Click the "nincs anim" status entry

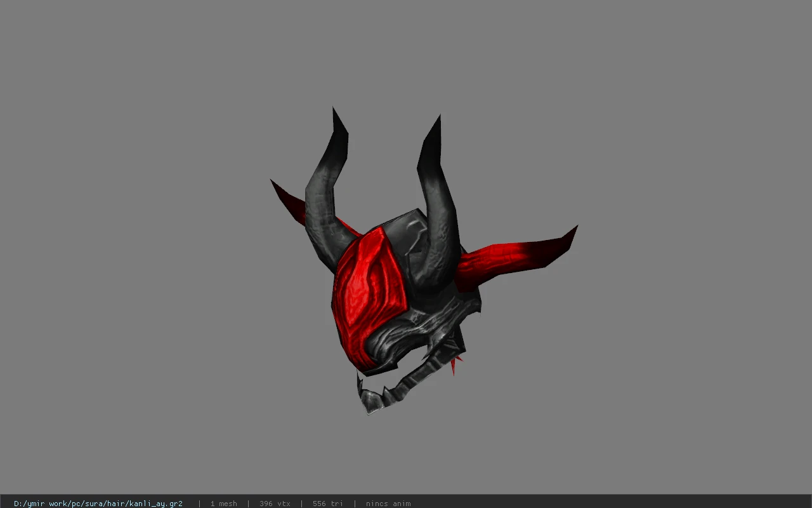click(388, 504)
